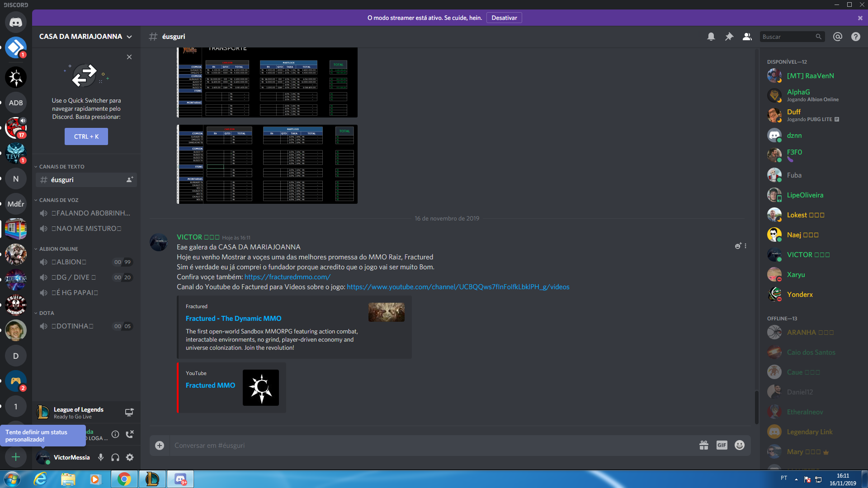
Task: Open emoji picker smiley icon
Action: pos(740,445)
